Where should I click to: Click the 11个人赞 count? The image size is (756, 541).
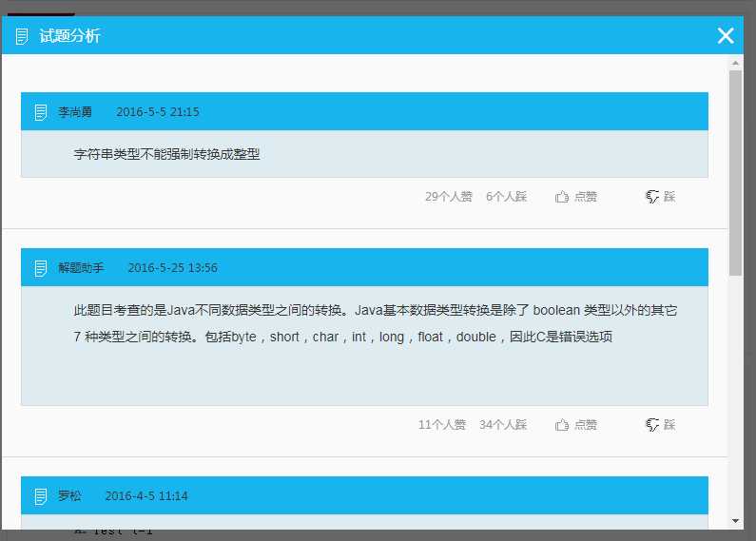point(441,425)
